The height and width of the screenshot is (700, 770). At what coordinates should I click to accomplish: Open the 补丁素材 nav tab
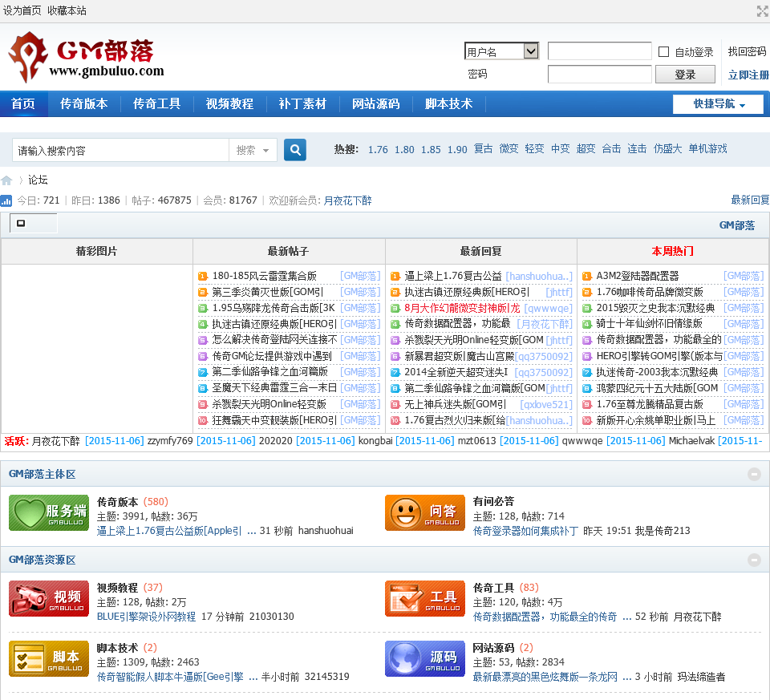point(302,103)
